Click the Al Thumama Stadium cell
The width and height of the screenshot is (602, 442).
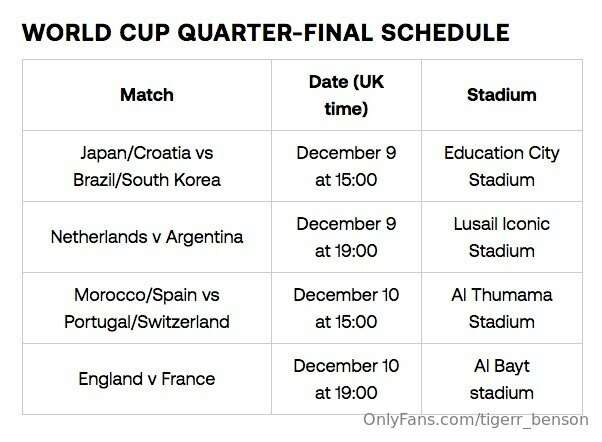501,308
